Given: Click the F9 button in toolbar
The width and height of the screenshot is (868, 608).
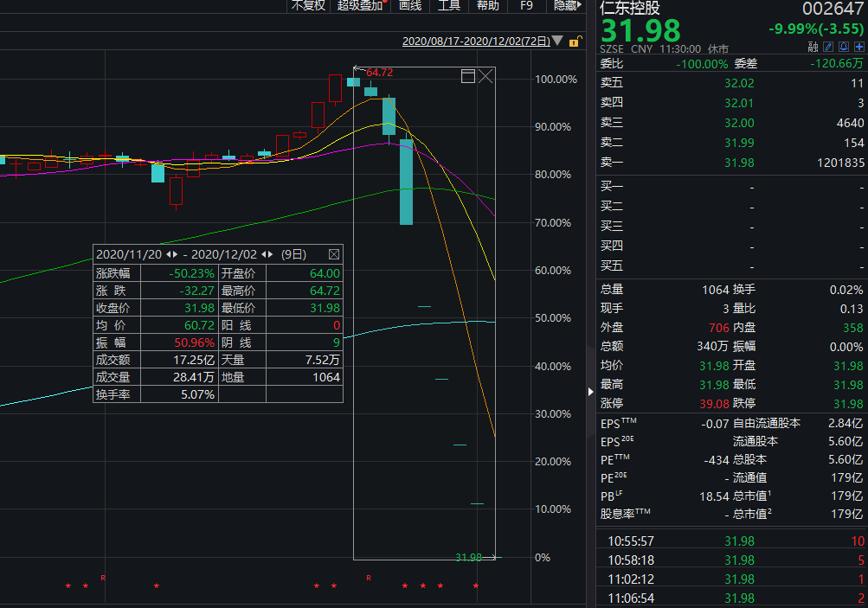Looking at the screenshot, I should [526, 5].
